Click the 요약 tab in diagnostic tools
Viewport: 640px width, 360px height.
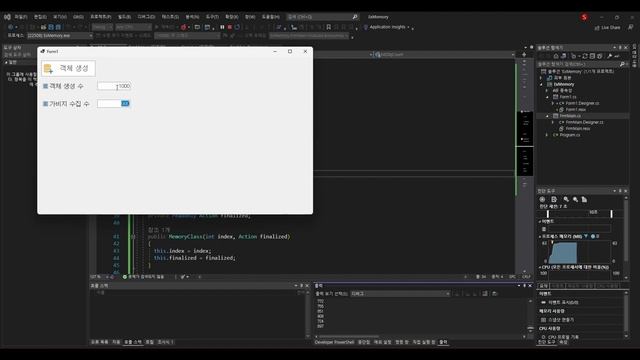point(544,286)
